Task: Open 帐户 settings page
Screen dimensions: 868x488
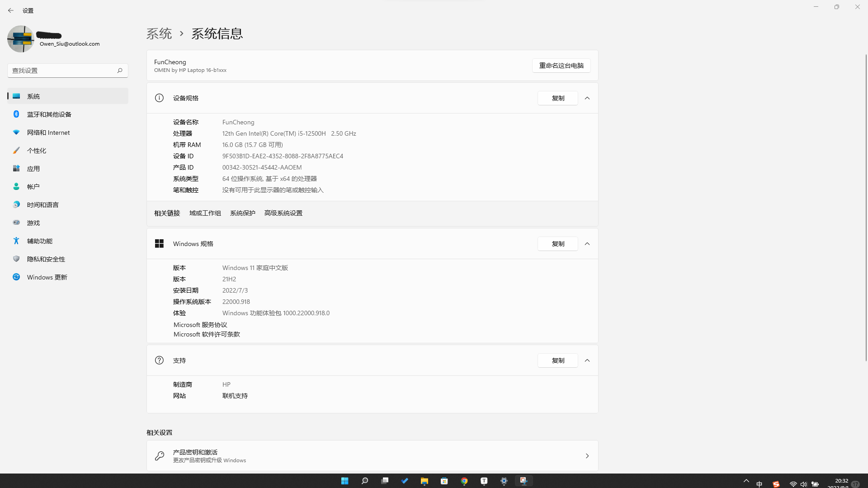Action: (68, 187)
